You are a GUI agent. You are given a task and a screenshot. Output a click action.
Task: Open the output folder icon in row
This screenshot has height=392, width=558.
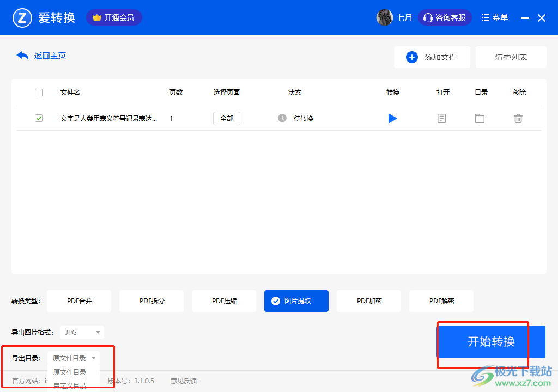coord(480,118)
